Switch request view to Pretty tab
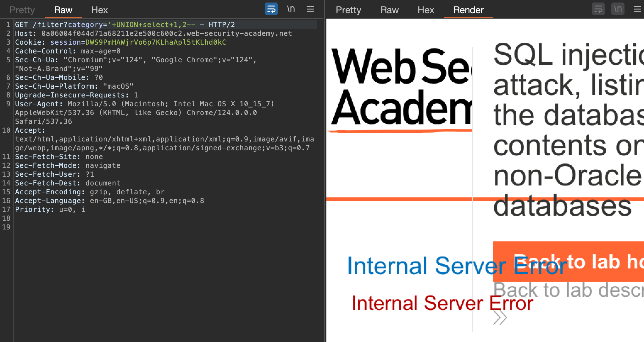This screenshot has width=644, height=342. tap(22, 10)
